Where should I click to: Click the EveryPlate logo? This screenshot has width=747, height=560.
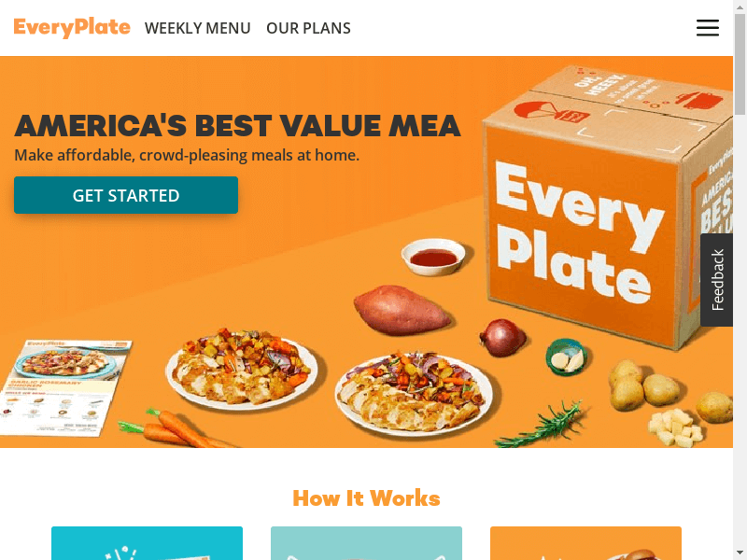(x=72, y=28)
